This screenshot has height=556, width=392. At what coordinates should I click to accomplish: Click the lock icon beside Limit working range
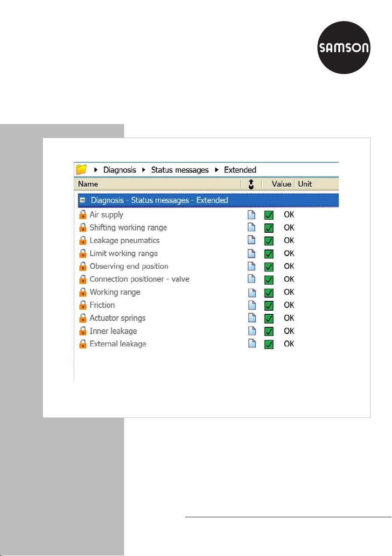pos(83,254)
